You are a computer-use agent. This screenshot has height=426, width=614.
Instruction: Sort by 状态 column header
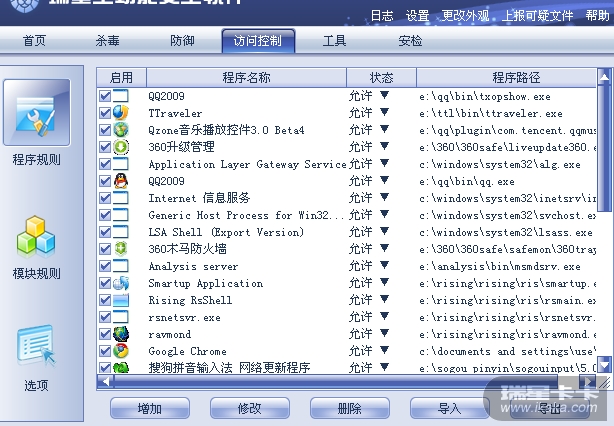[381, 78]
